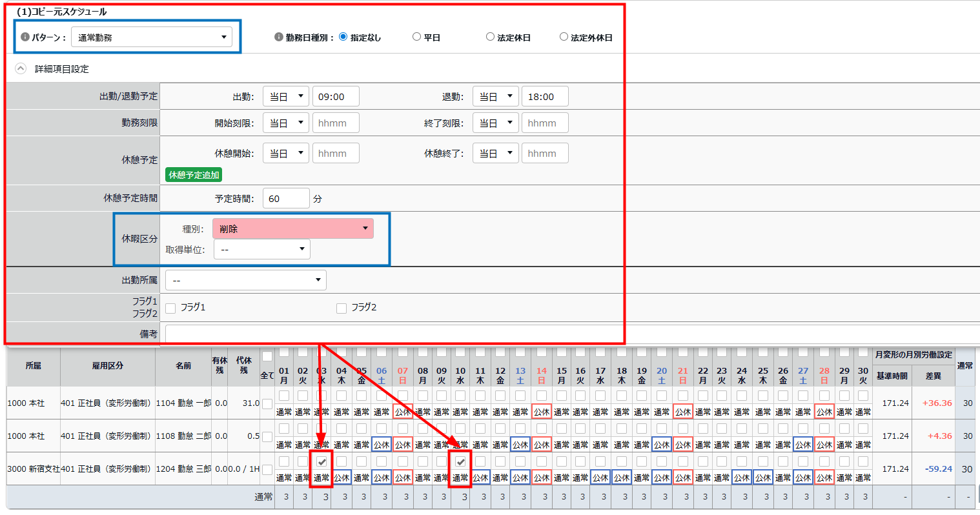The height and width of the screenshot is (515, 980).
Task: Click 勤怠 一郎's 171.24 基準時間 value
Action: tap(895, 403)
